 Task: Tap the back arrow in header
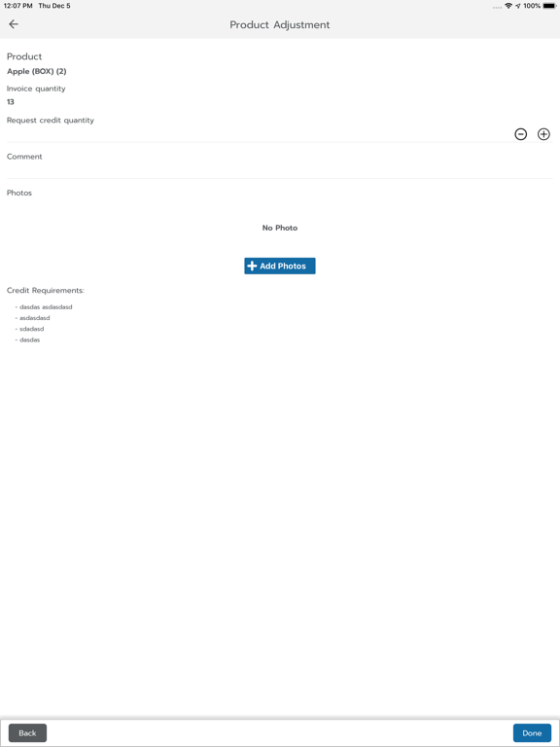point(14,24)
